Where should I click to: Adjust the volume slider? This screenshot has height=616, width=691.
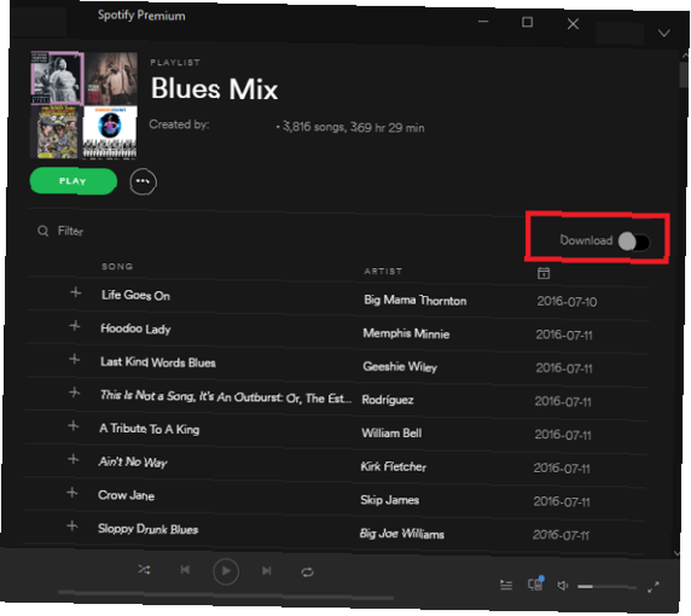tap(607, 587)
